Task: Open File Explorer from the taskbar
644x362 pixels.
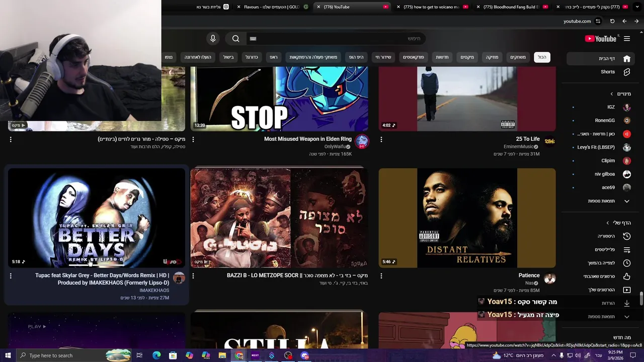Action: pyautogui.click(x=222, y=355)
